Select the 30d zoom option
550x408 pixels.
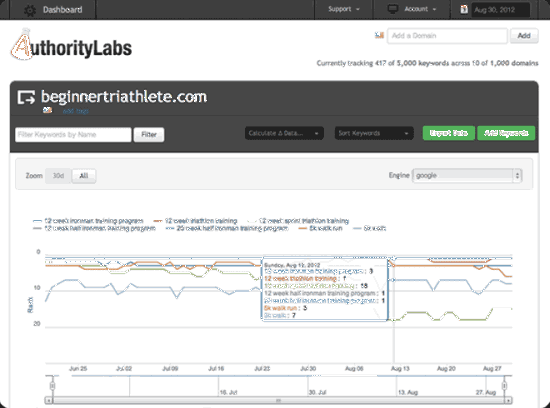(58, 176)
